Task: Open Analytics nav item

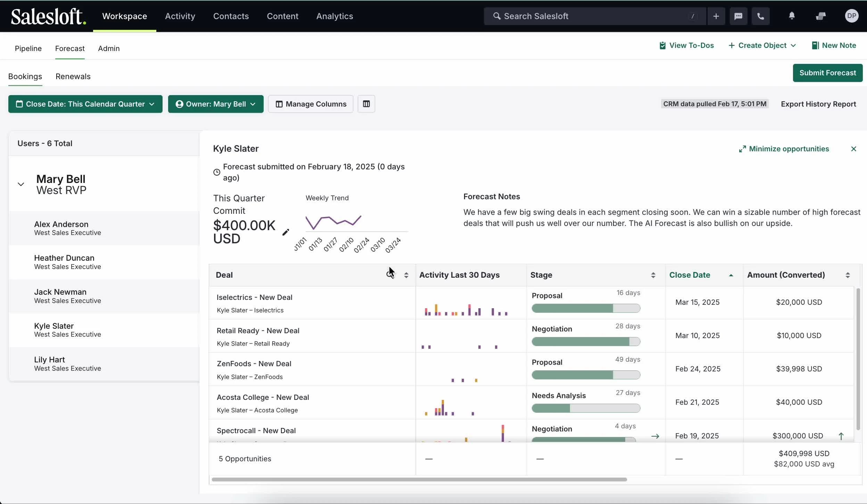Action: point(335,16)
